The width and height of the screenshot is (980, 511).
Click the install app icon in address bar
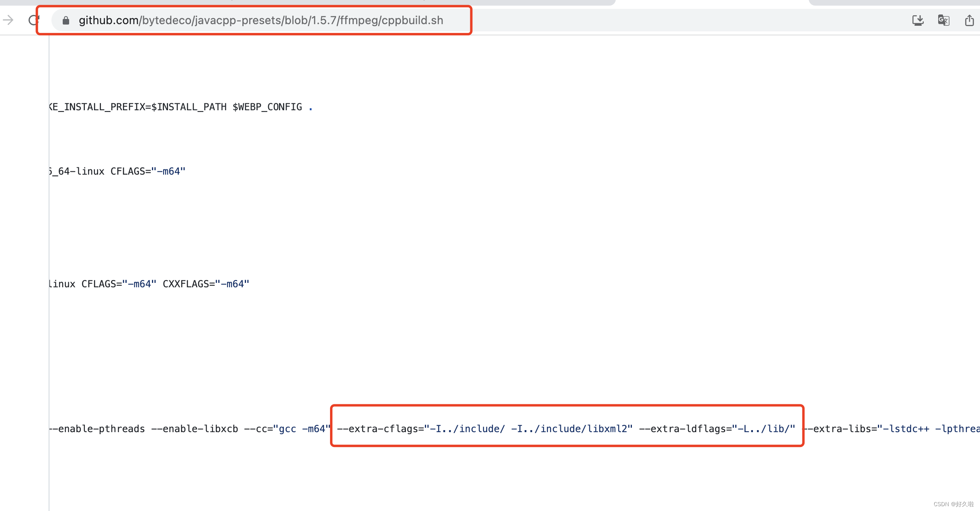pos(918,20)
